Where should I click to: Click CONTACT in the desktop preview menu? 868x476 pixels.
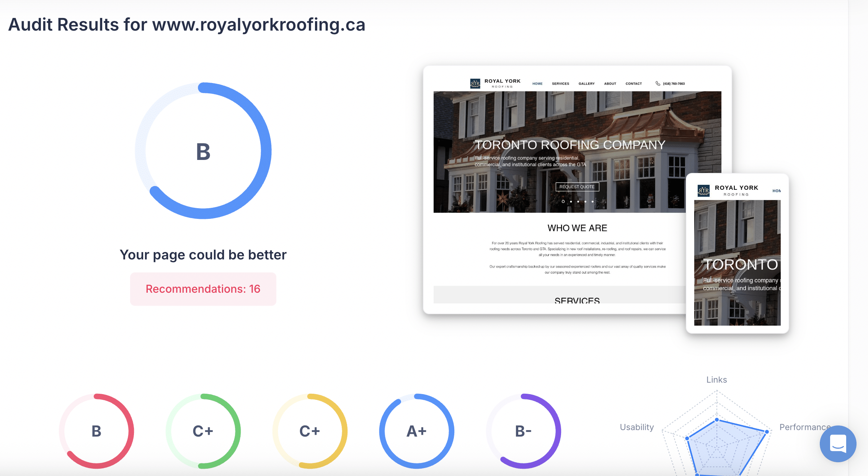tap(634, 83)
